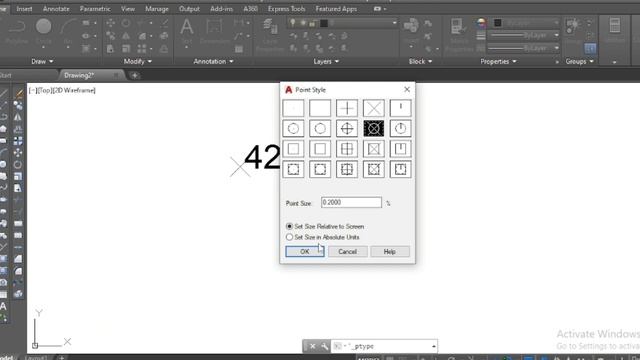Add a new drawing tab with plus
Screen dimensions: 640x360
click(134, 75)
